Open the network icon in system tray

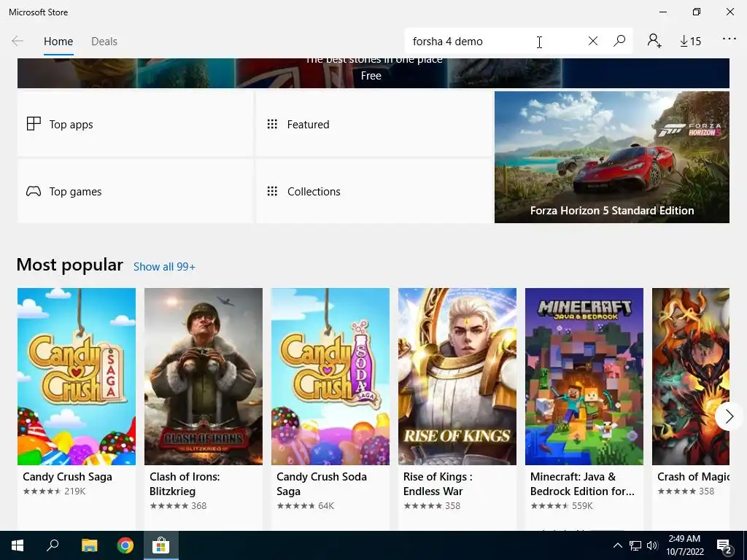click(635, 545)
